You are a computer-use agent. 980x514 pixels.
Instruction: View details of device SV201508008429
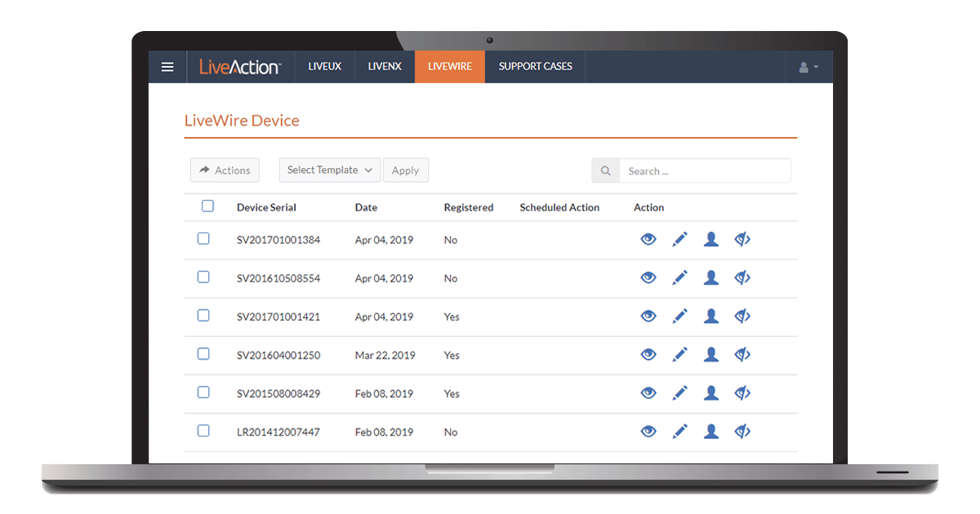coord(648,392)
